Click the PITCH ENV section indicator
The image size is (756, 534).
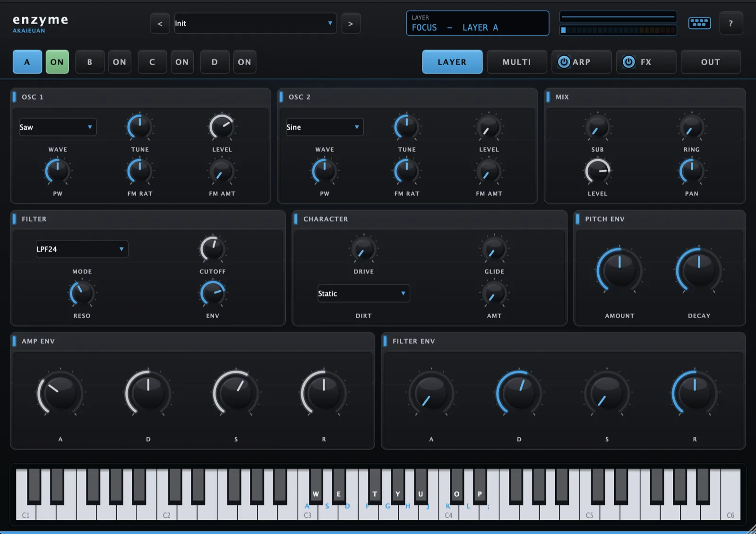pos(577,219)
